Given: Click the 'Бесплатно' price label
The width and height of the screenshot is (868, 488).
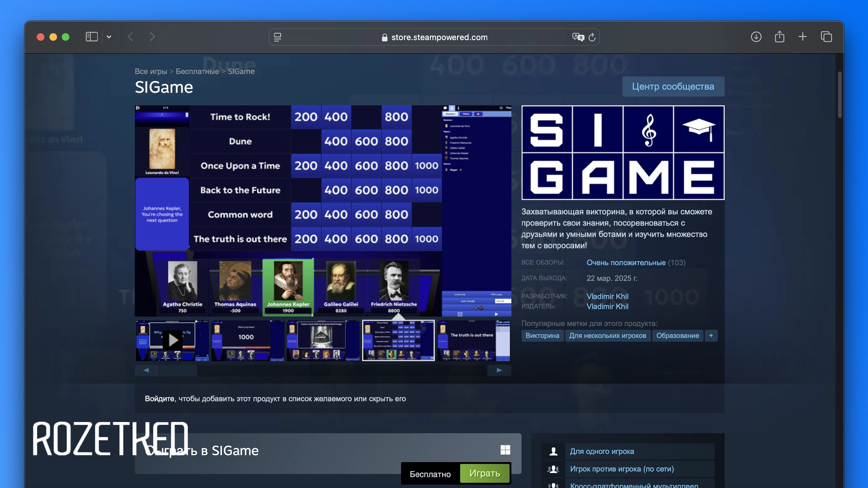Looking at the screenshot, I should pos(430,474).
